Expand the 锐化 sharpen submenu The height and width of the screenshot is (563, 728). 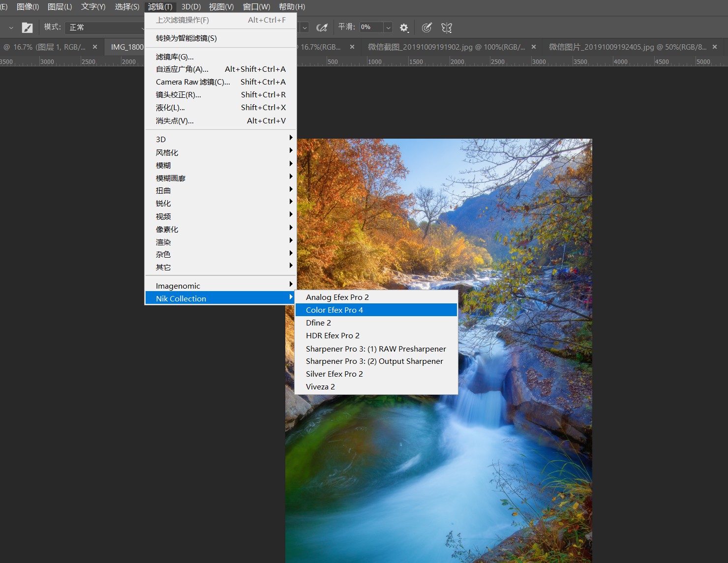pyautogui.click(x=221, y=204)
